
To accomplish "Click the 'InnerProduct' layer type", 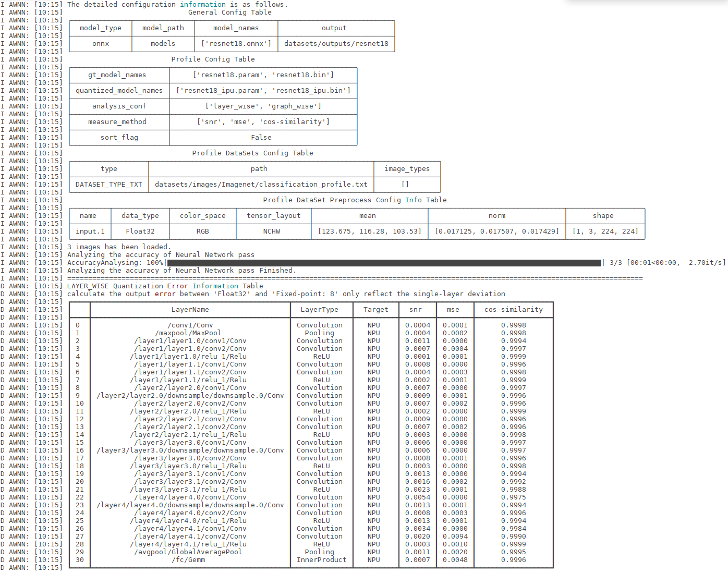I will click(322, 560).
